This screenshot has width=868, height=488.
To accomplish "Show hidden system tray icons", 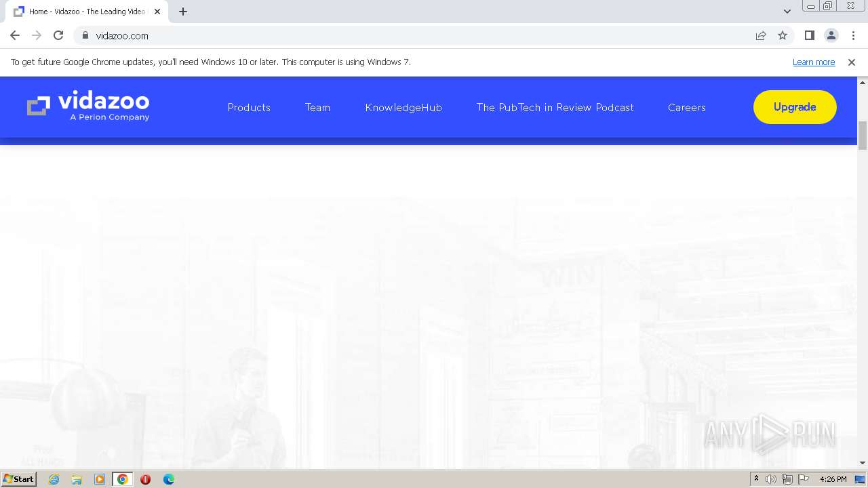I will pos(756,479).
